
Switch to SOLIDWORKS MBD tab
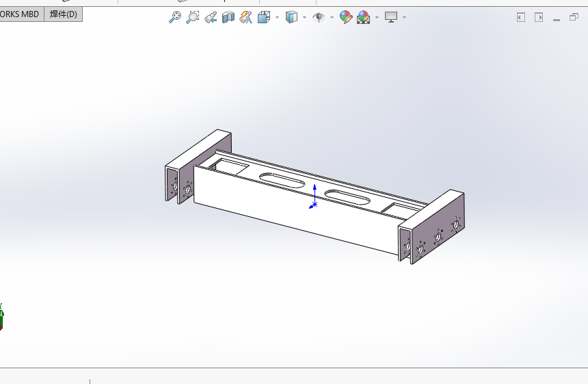[x=21, y=14]
